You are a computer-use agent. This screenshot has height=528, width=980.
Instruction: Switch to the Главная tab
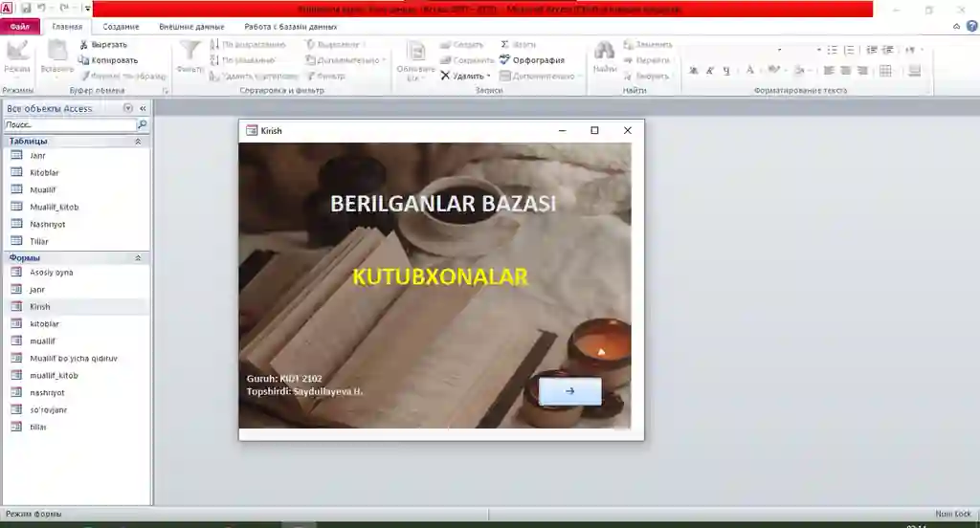click(x=67, y=26)
